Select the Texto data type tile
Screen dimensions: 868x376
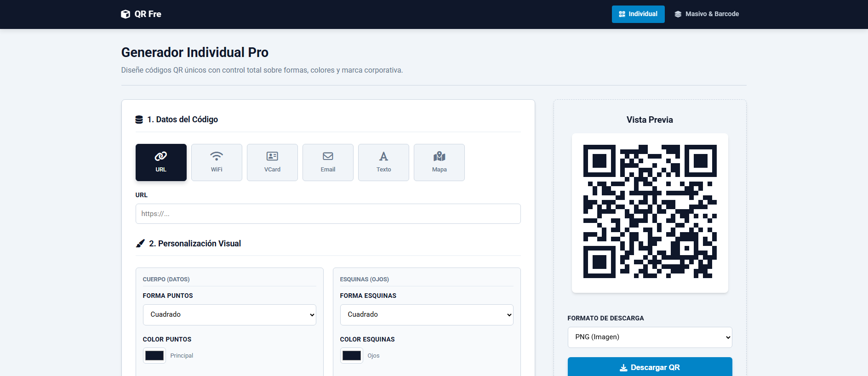(383, 162)
